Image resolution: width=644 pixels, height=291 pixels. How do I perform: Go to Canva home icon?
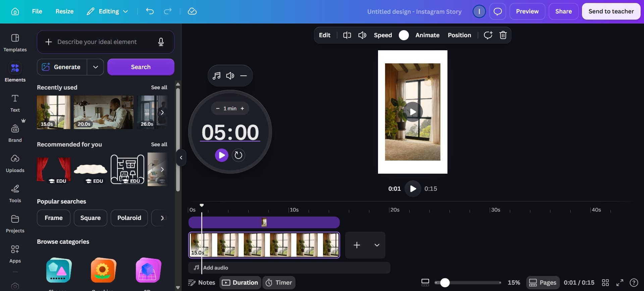click(x=15, y=11)
